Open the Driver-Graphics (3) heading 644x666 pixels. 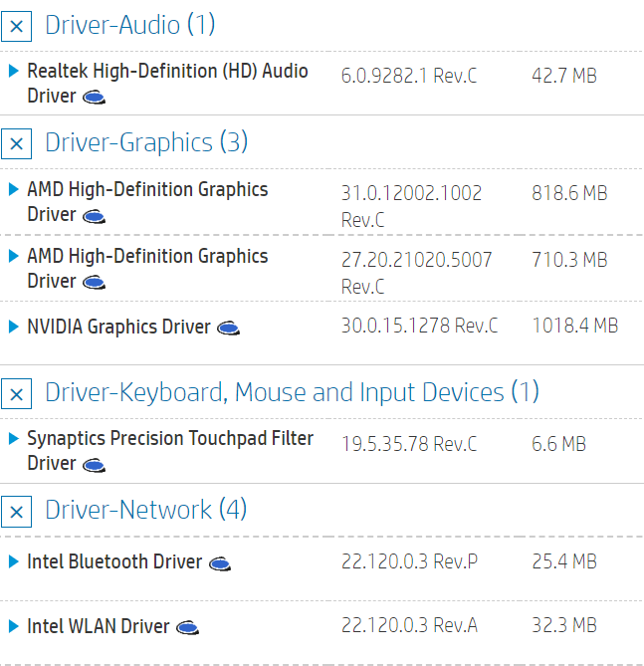[146, 142]
